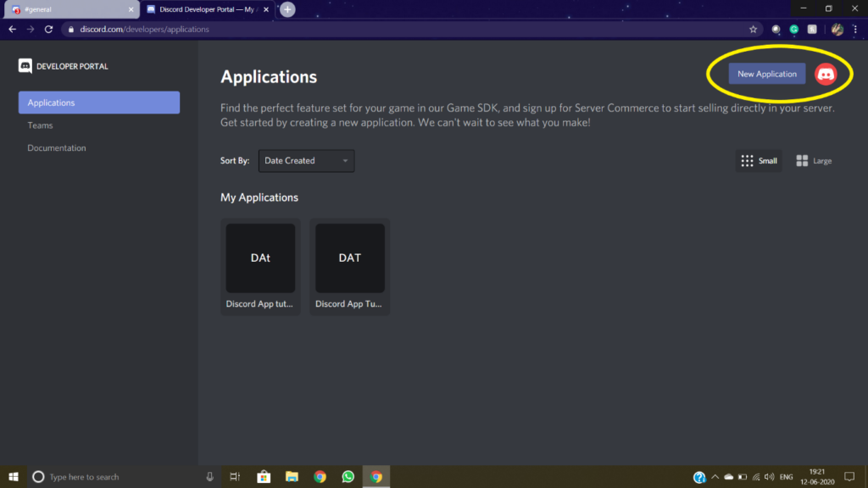Image resolution: width=868 pixels, height=488 pixels.
Task: Open a new browser tab
Action: pyautogui.click(x=287, y=9)
